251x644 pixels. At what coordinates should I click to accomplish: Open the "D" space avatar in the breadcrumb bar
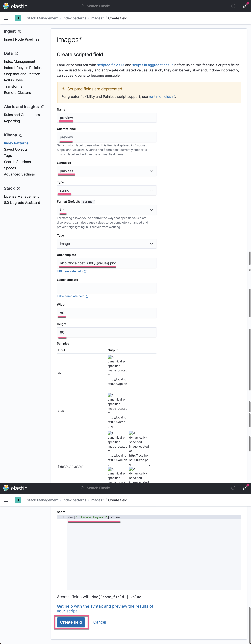tap(18, 18)
